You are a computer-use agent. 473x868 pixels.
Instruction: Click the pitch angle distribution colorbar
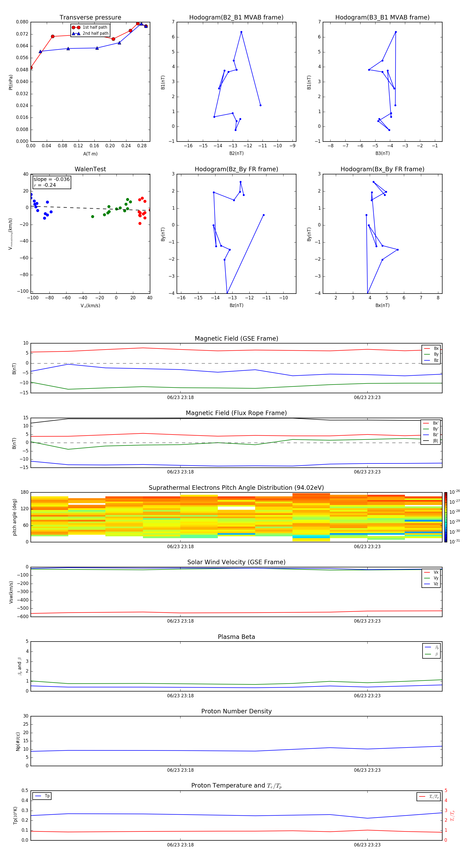point(446,517)
